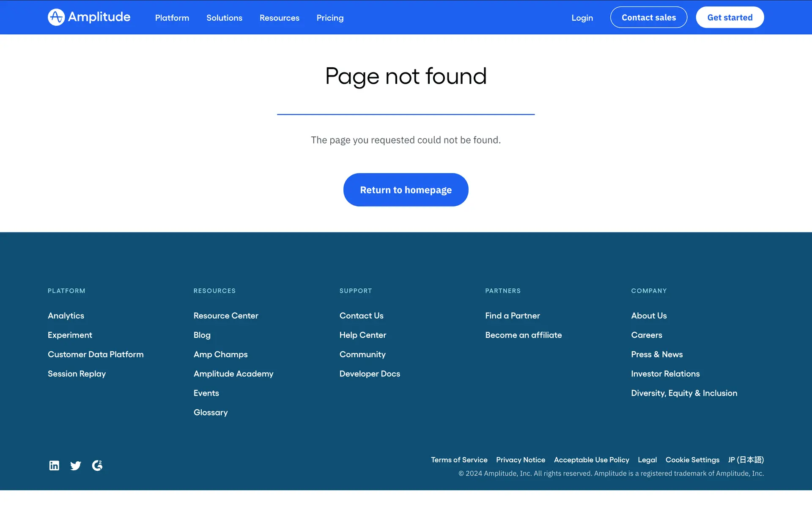Open the Pricing menu item

pyautogui.click(x=330, y=18)
